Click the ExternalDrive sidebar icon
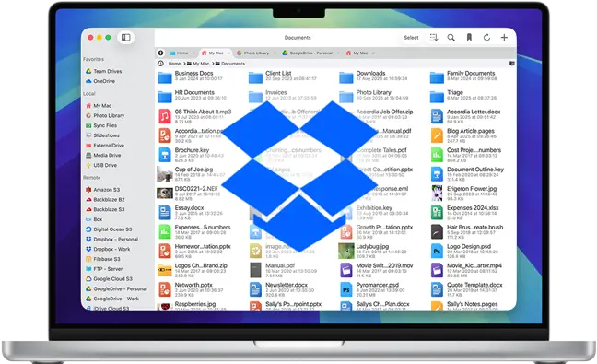This screenshot has width=597, height=364. pos(88,145)
